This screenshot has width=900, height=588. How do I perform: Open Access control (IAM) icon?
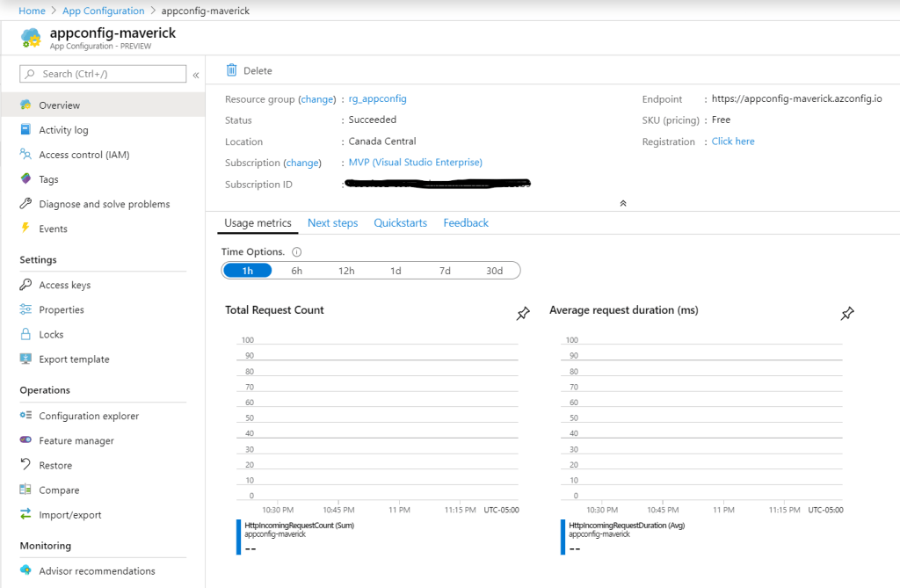click(x=25, y=155)
